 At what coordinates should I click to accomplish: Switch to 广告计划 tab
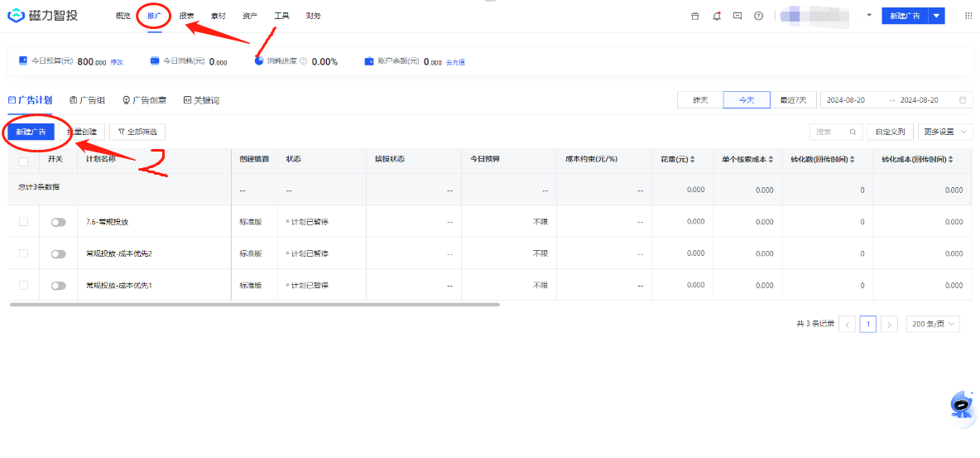pos(30,100)
